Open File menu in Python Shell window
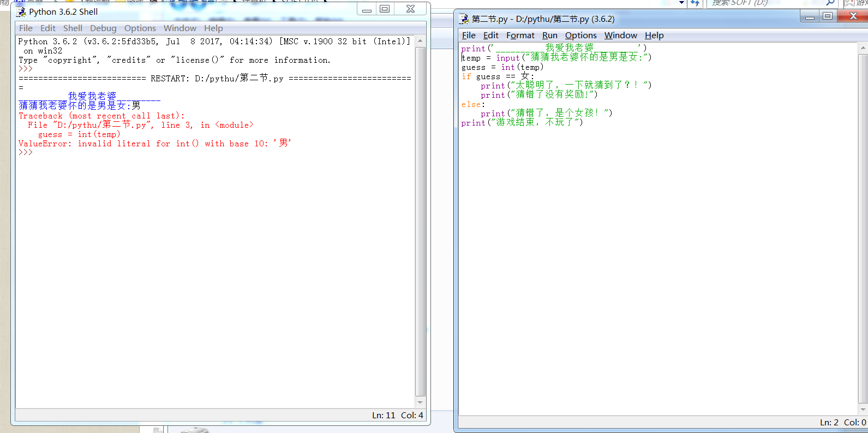The width and height of the screenshot is (868, 433). click(26, 28)
